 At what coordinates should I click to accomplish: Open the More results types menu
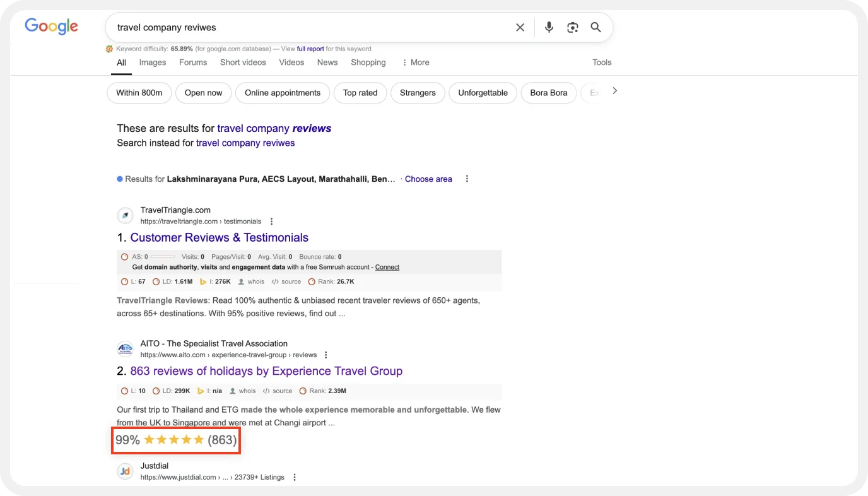pyautogui.click(x=415, y=62)
